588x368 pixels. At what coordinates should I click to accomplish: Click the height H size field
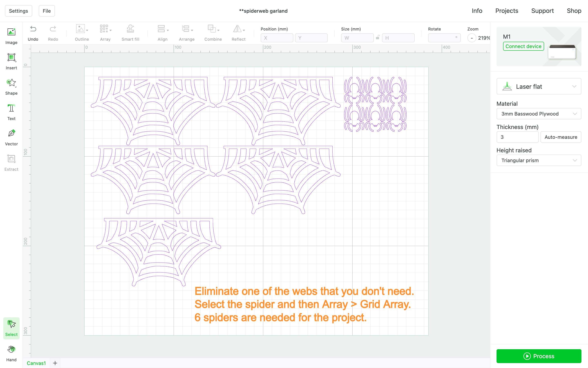398,38
